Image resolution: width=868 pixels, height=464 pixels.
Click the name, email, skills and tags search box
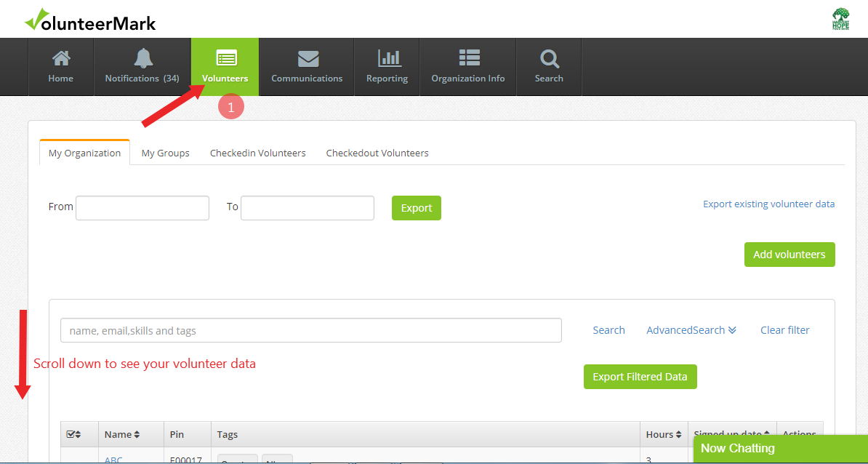[x=311, y=330]
